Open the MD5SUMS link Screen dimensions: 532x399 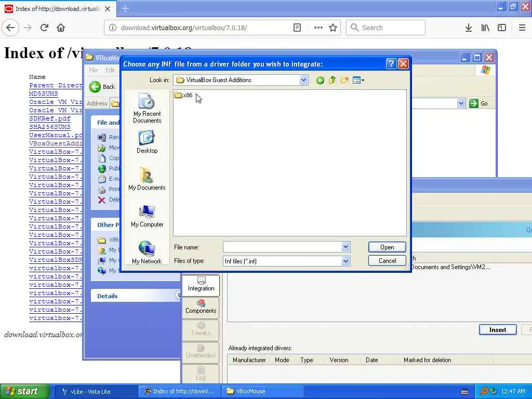point(44,94)
